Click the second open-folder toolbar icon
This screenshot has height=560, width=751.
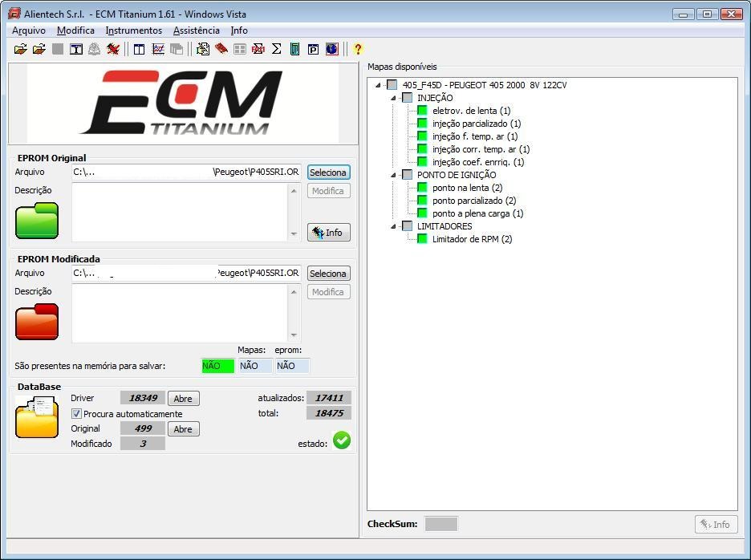(39, 49)
